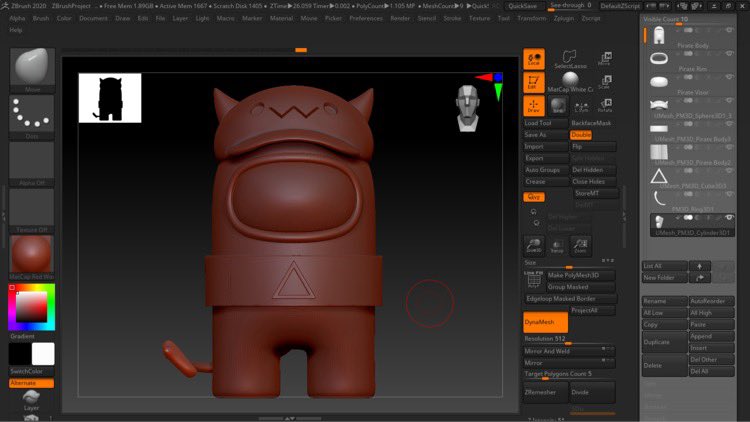Screen dimensions: 750x422
Task: Toggle the Local transform icon
Action: [x=534, y=59]
